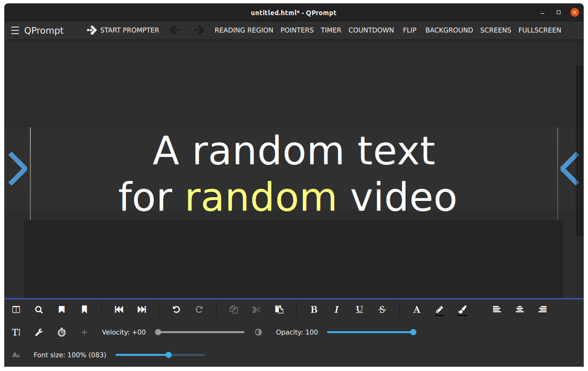Undo the last edit

pyautogui.click(x=176, y=309)
